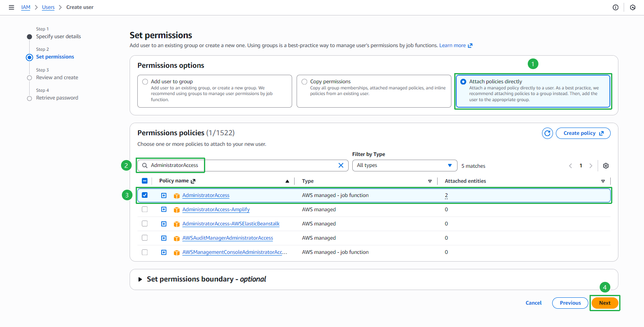Viewport: 644px width, 327px height.
Task: Click the 5 matches text
Action: tap(473, 166)
